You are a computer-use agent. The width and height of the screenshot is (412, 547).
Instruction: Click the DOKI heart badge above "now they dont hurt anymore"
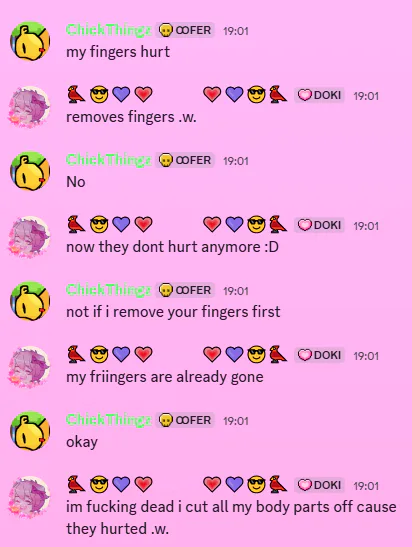(x=319, y=225)
